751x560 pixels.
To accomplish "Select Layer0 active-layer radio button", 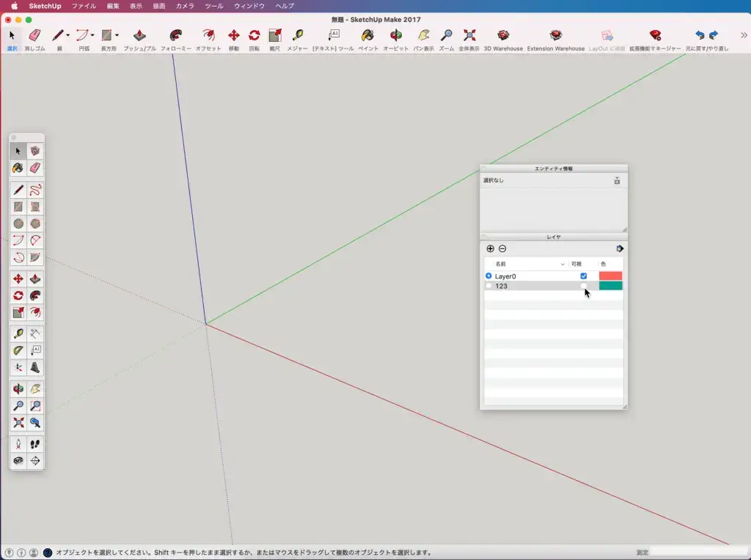I will 488,276.
